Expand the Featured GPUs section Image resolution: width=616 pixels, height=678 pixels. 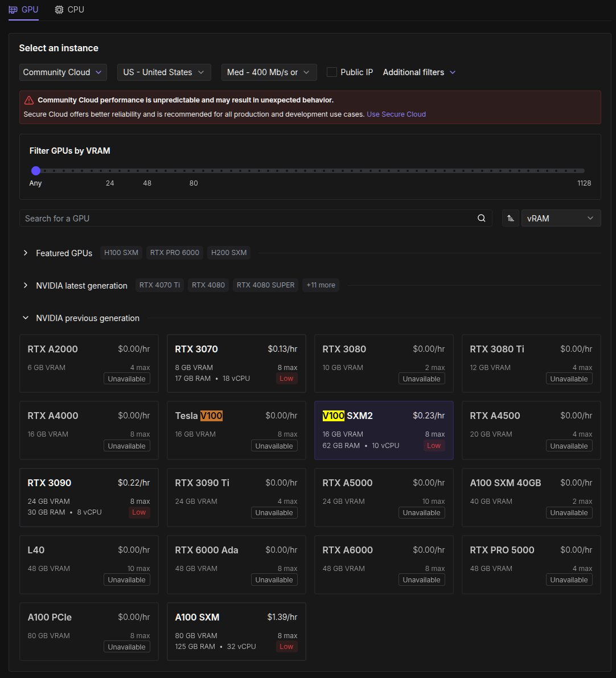click(x=26, y=253)
